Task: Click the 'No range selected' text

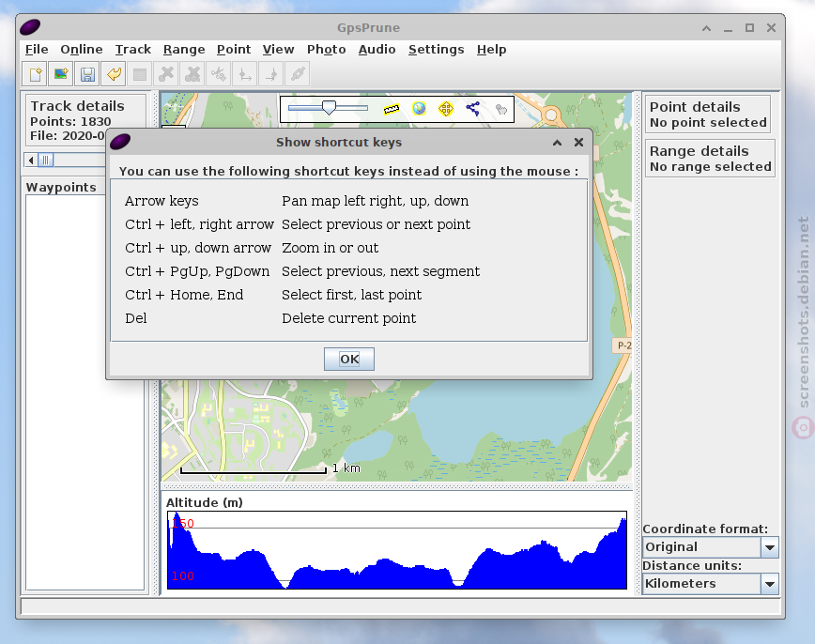Action: pyautogui.click(x=710, y=167)
